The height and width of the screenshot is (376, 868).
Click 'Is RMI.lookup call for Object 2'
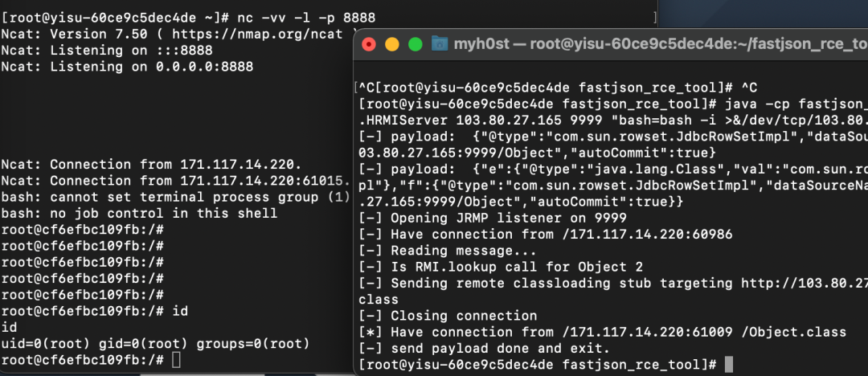tap(501, 267)
